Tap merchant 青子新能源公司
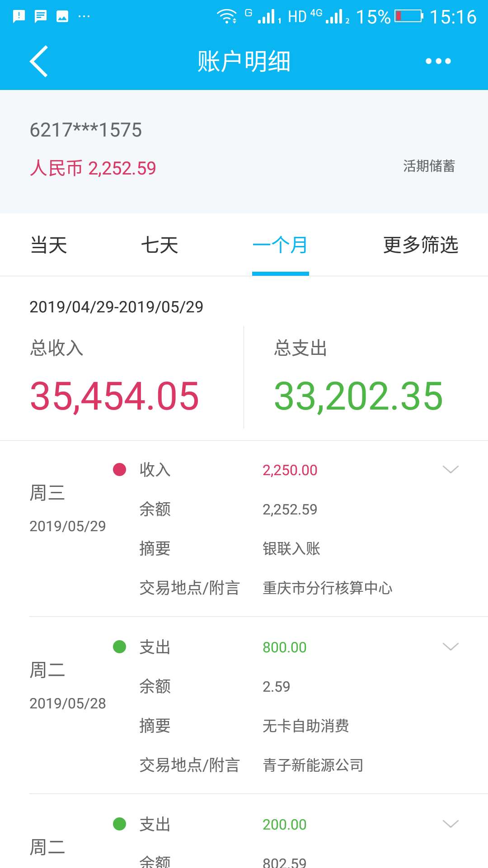Viewport: 488px width, 868px height. pos(313,765)
